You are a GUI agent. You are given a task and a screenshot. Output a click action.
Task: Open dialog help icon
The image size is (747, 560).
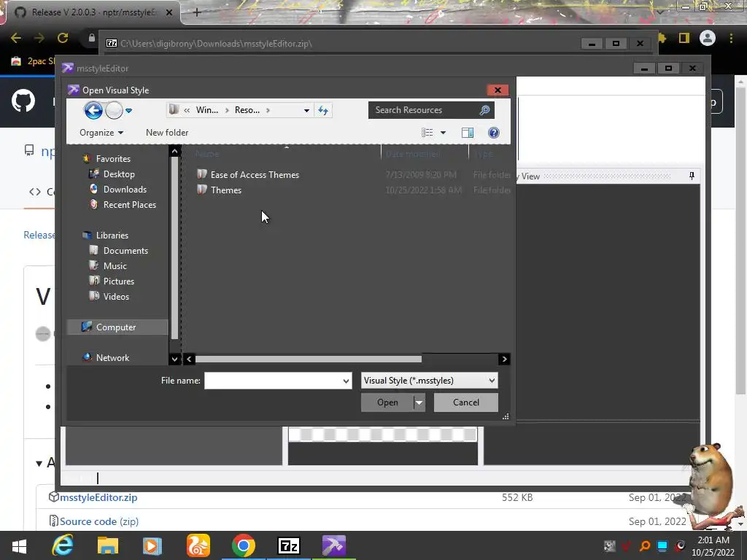click(494, 133)
